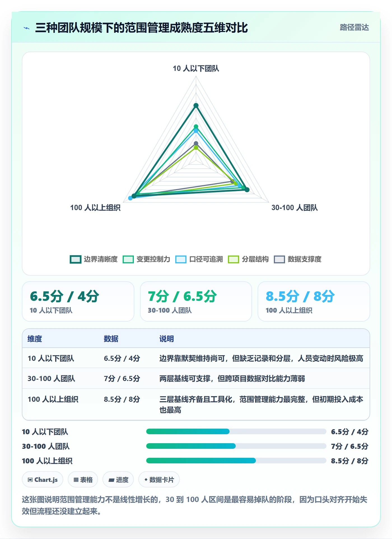This screenshot has height=539, width=392.
Task: Select table cell 10 人以下团队
Action: pyautogui.click(x=51, y=358)
